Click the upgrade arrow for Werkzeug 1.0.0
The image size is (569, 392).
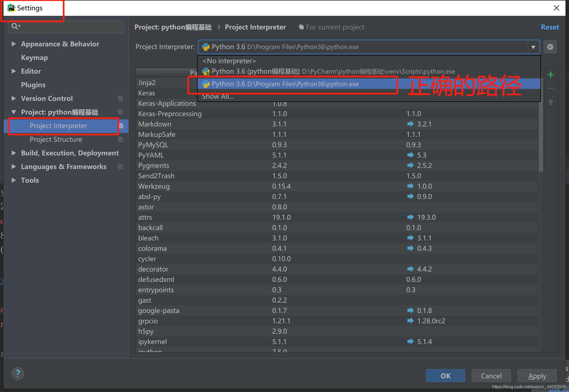pyautogui.click(x=410, y=186)
